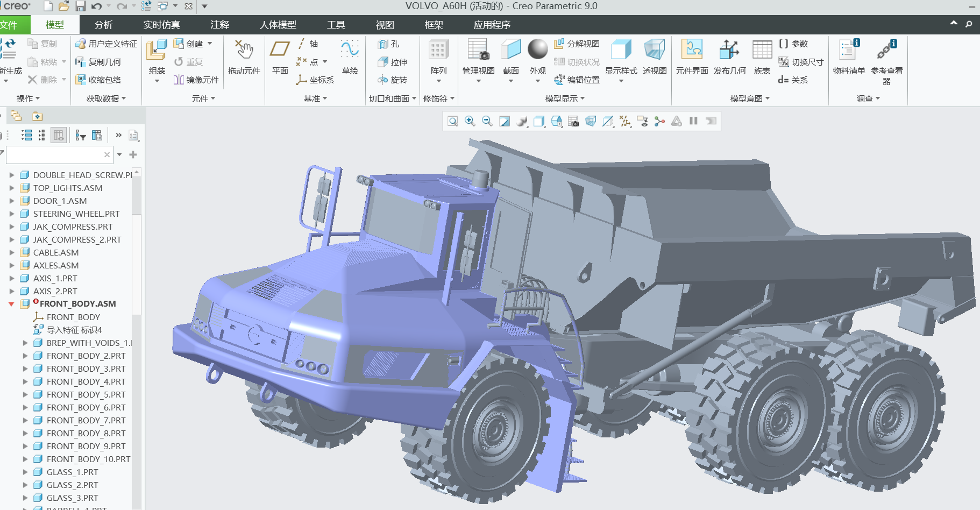Screen dimensions: 980x510
Task: Click the Sketch (草绘) icon
Action: click(350, 49)
